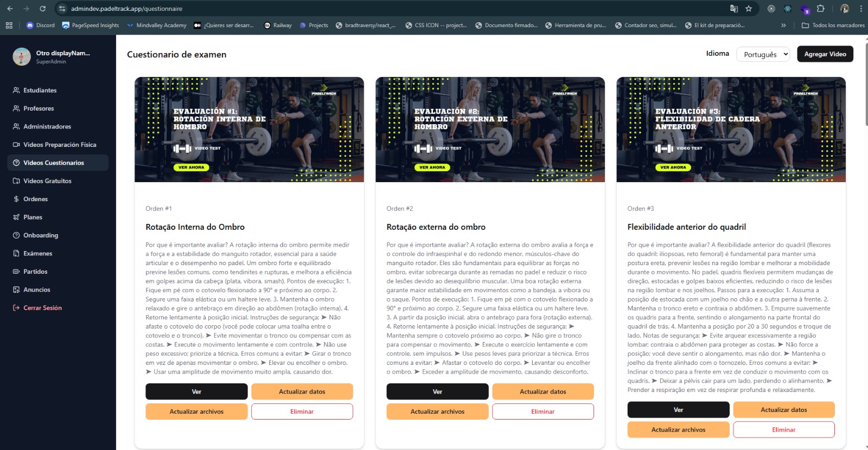Screen dimensions: 868x450
Task: Open the Estudiantes sidebar section
Action: [x=58, y=91]
